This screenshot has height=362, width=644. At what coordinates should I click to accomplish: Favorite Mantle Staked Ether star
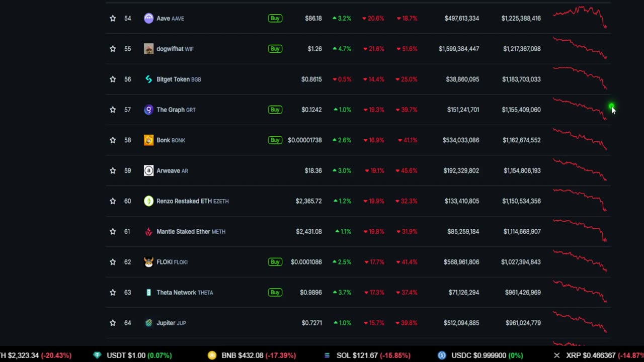point(113,231)
